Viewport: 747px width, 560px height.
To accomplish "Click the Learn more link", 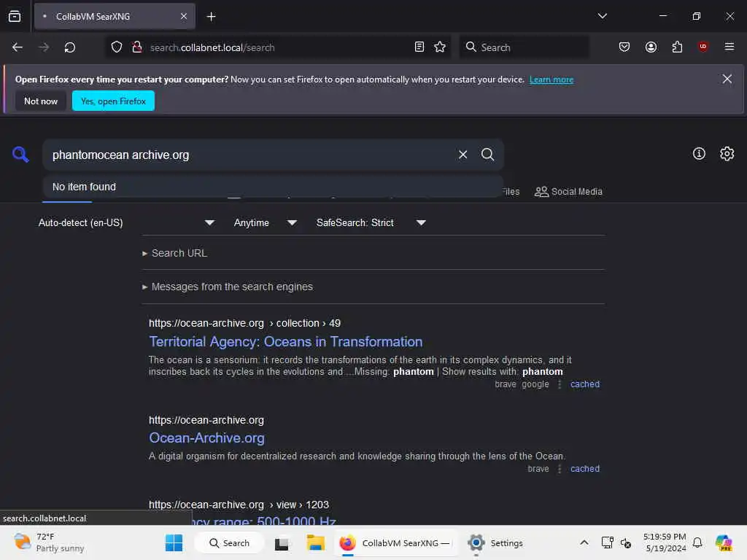I will (x=551, y=79).
